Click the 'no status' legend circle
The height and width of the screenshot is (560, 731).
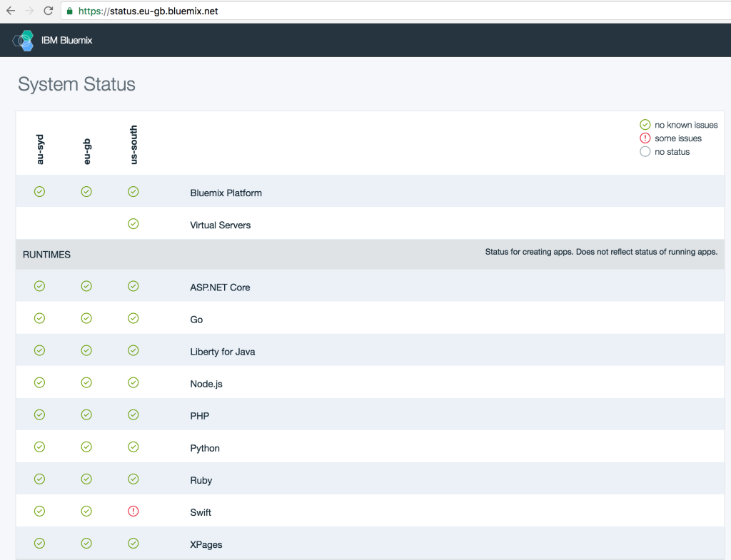pos(645,151)
